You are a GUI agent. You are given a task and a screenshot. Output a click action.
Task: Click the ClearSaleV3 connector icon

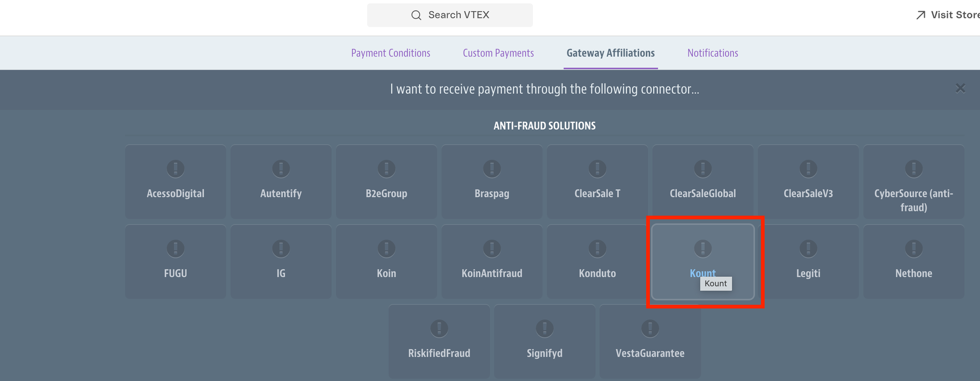[808, 168]
